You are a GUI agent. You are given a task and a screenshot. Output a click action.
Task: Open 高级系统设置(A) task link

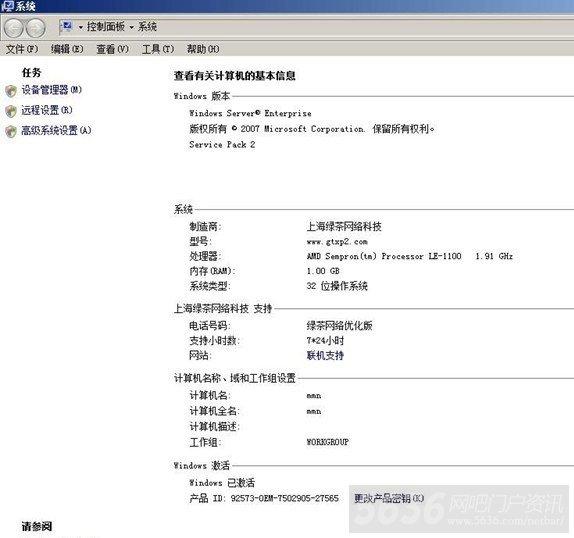tap(56, 130)
